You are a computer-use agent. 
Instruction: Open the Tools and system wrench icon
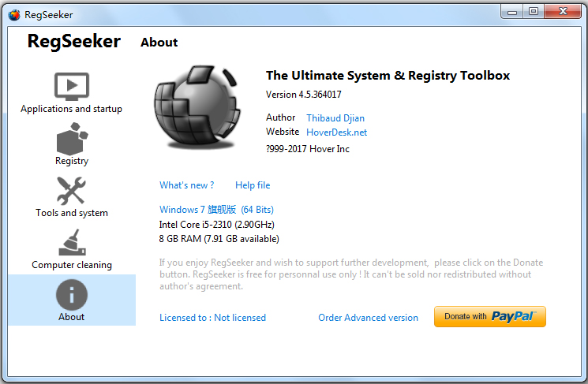point(71,190)
